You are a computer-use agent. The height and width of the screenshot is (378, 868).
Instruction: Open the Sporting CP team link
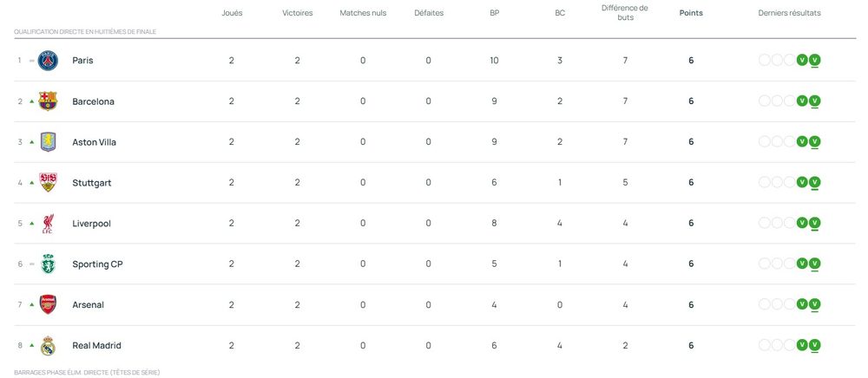97,264
